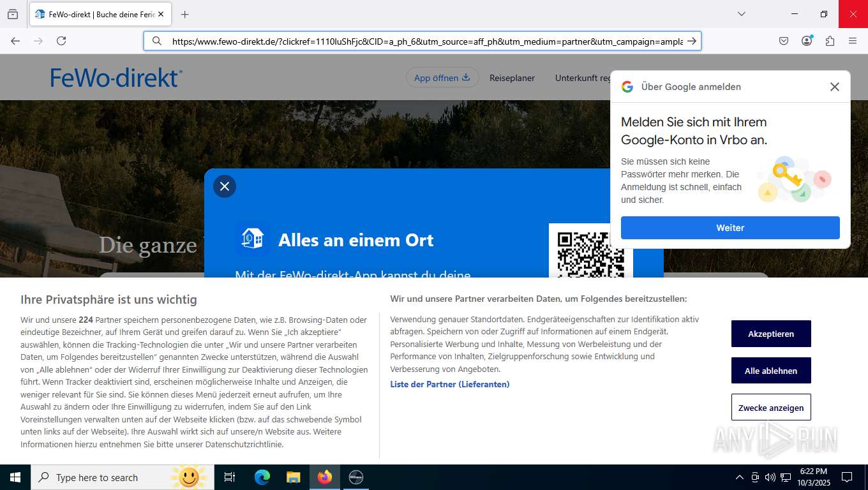Close the Google sign-in popup
The width and height of the screenshot is (868, 490).
tap(834, 87)
